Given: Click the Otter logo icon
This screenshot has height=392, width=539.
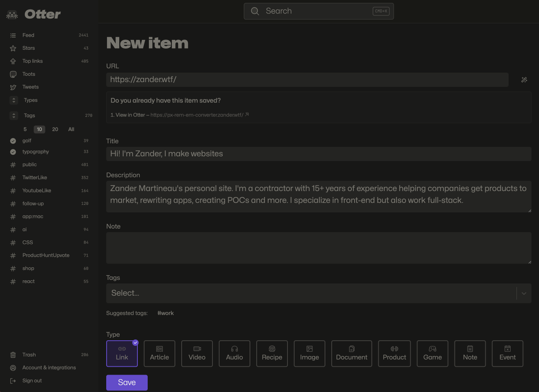Looking at the screenshot, I should (12, 15).
